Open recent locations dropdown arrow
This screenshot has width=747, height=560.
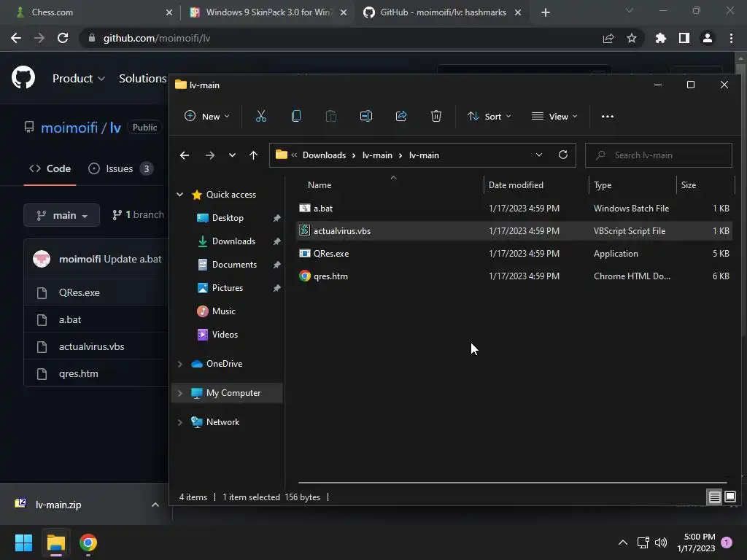232,155
